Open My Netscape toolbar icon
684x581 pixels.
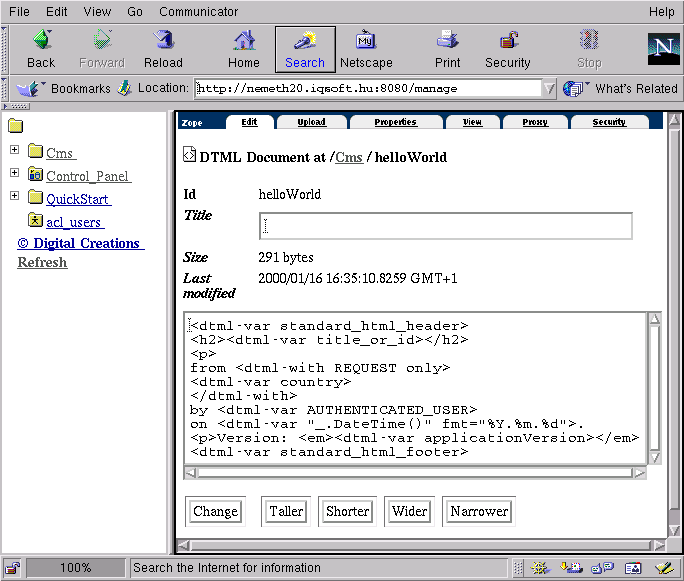click(x=366, y=40)
